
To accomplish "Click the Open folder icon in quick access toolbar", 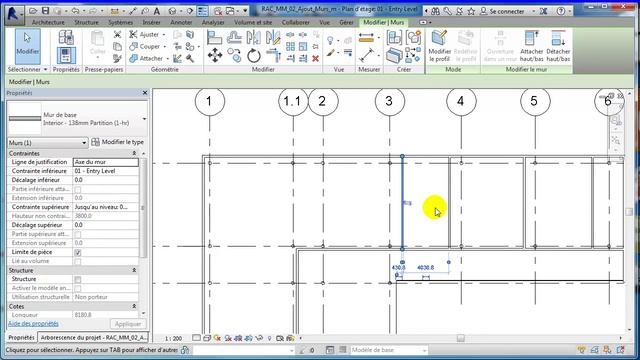I will point(33,11).
